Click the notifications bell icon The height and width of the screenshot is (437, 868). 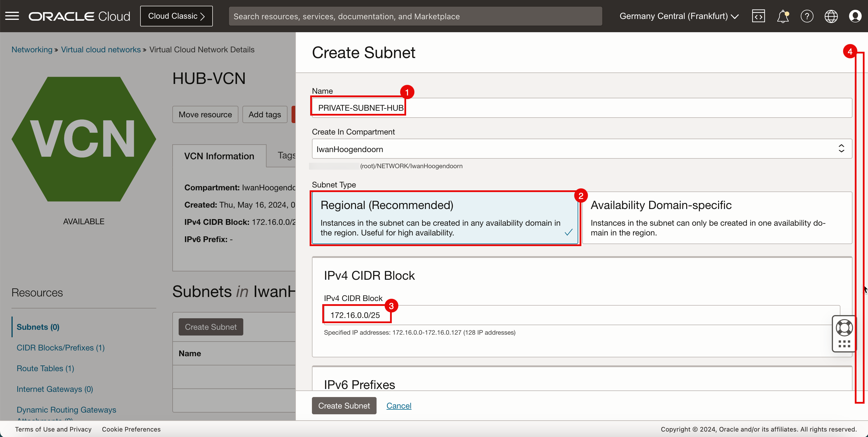(783, 16)
